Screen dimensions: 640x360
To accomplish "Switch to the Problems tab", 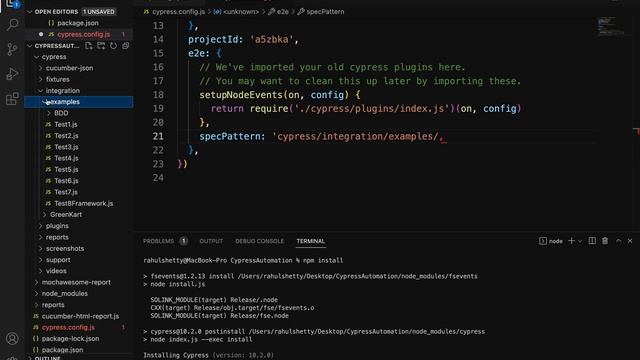I will (158, 241).
